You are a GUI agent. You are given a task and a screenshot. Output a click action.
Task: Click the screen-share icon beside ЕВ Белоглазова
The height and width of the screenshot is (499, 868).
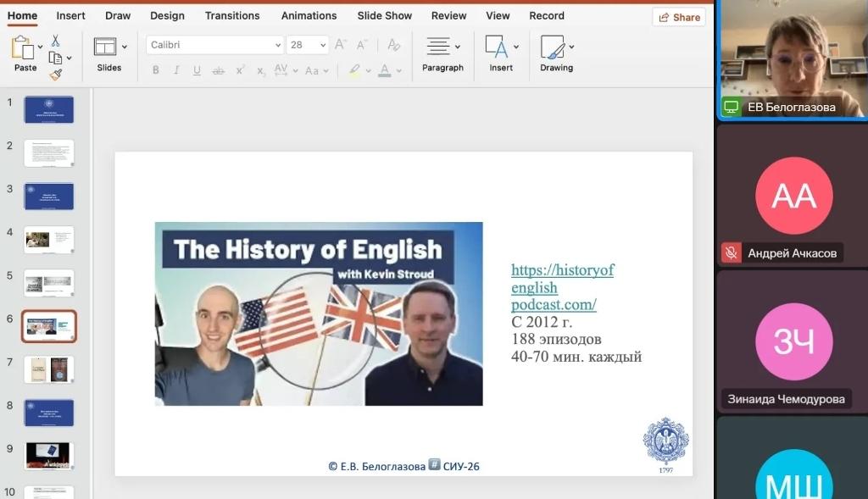click(732, 107)
